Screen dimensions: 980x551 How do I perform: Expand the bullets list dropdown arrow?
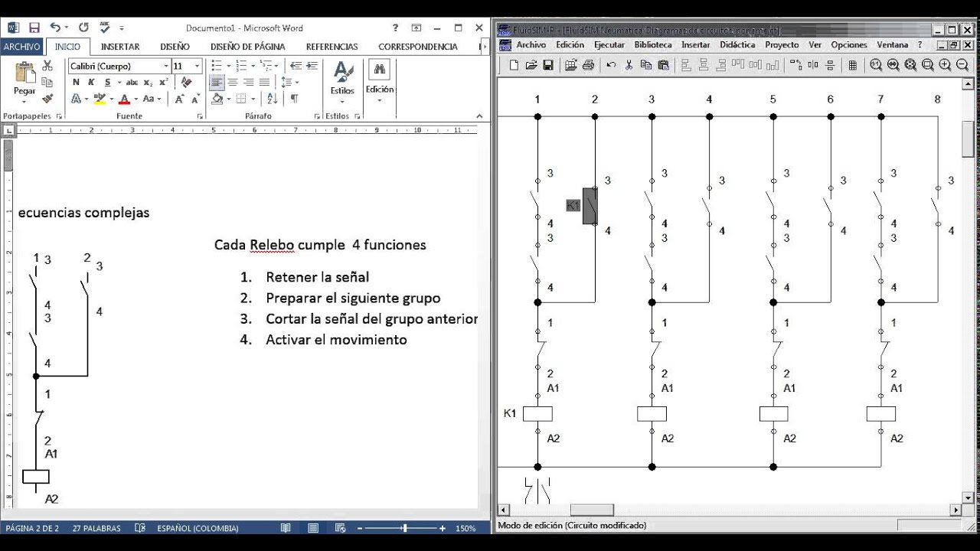coord(228,66)
